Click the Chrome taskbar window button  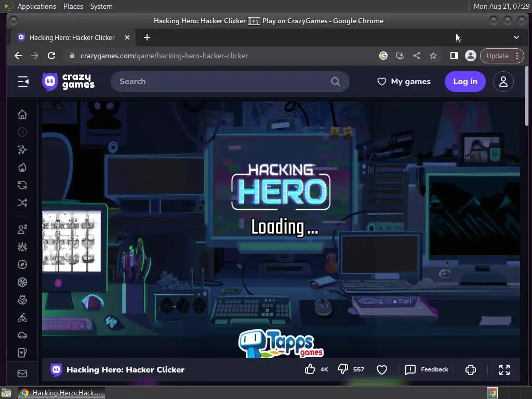click(x=61, y=393)
